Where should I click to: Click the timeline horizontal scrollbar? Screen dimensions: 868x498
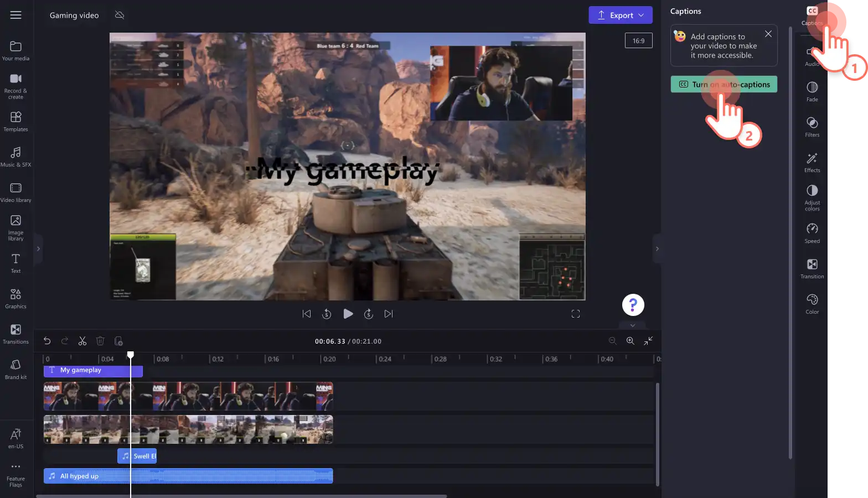pyautogui.click(x=241, y=496)
